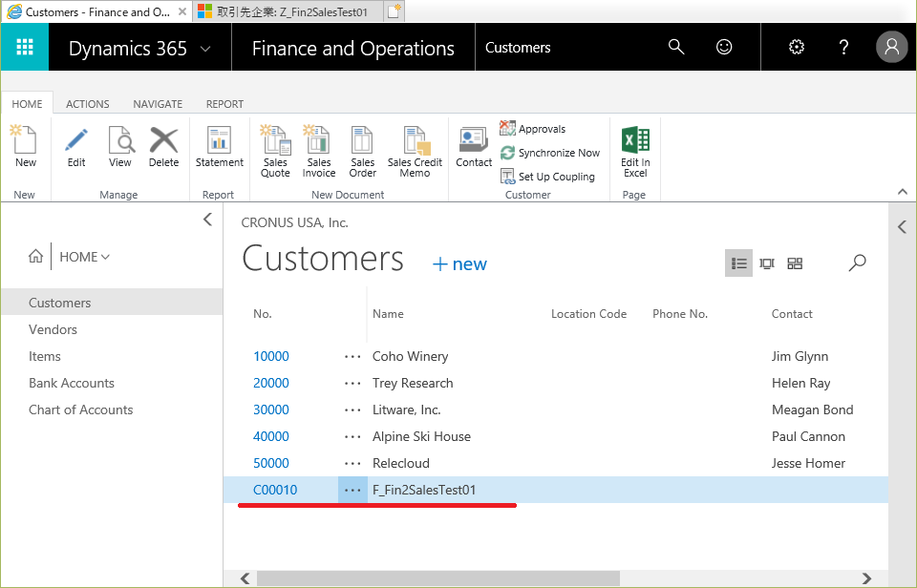This screenshot has width=917, height=588.
Task: Open the help question mark icon
Action: pyautogui.click(x=843, y=47)
